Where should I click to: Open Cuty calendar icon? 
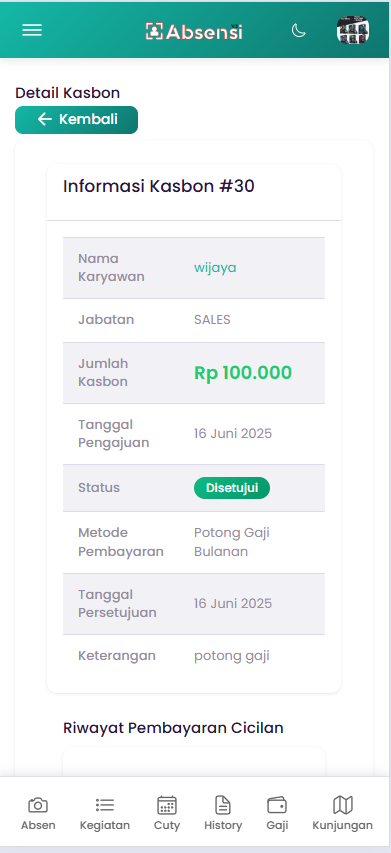[x=167, y=805]
